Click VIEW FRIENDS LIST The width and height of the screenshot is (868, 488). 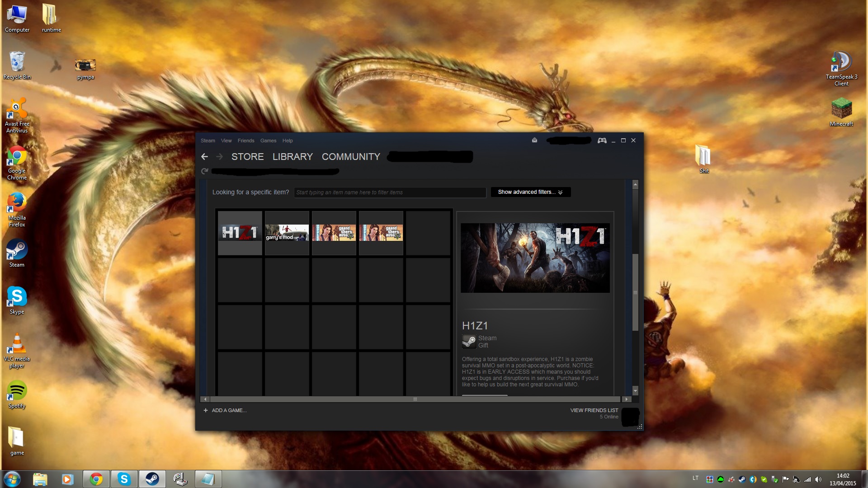(x=594, y=410)
